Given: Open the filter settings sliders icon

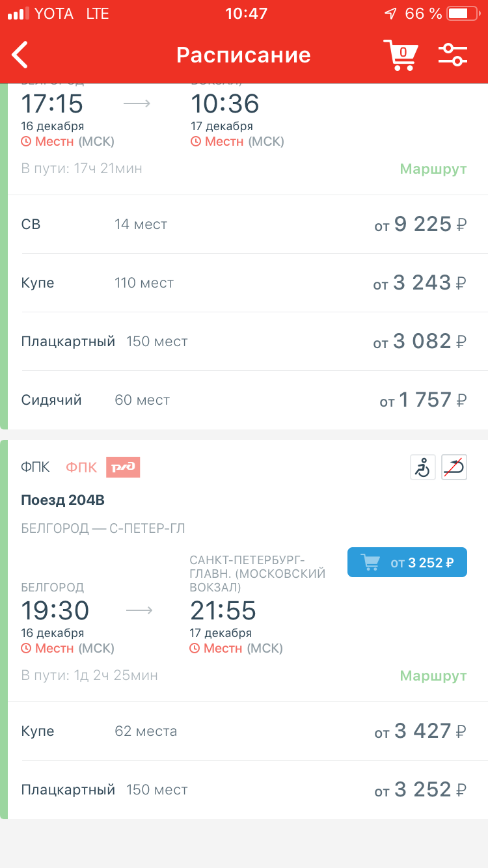Looking at the screenshot, I should [x=453, y=55].
